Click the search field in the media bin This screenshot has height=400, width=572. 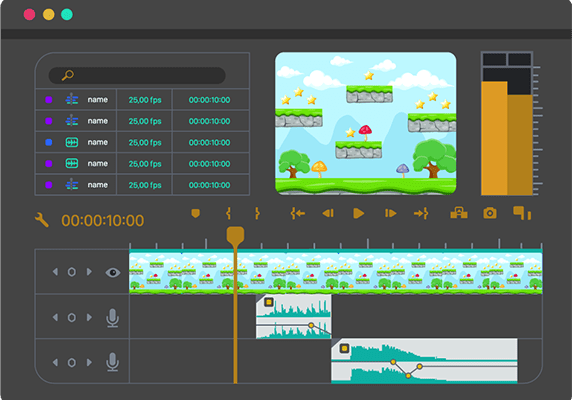click(137, 75)
